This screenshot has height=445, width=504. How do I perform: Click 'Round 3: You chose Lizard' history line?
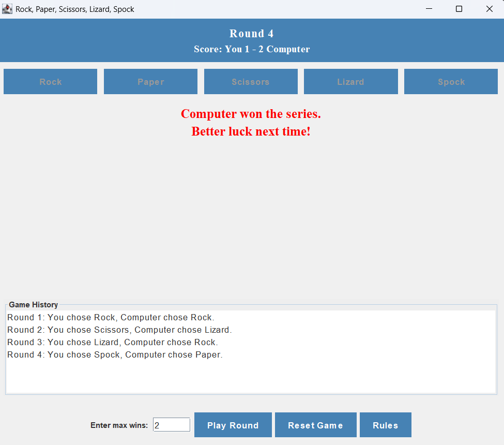tap(113, 342)
